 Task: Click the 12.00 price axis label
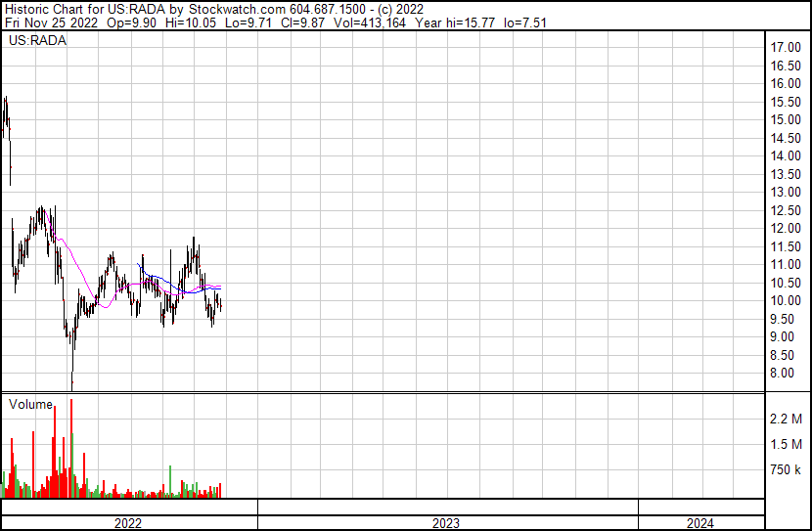786,228
